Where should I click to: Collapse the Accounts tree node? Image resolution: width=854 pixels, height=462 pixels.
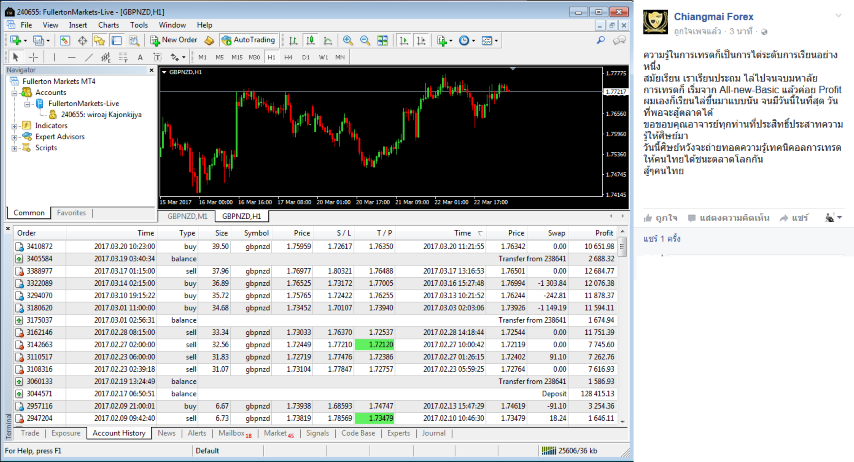point(14,93)
